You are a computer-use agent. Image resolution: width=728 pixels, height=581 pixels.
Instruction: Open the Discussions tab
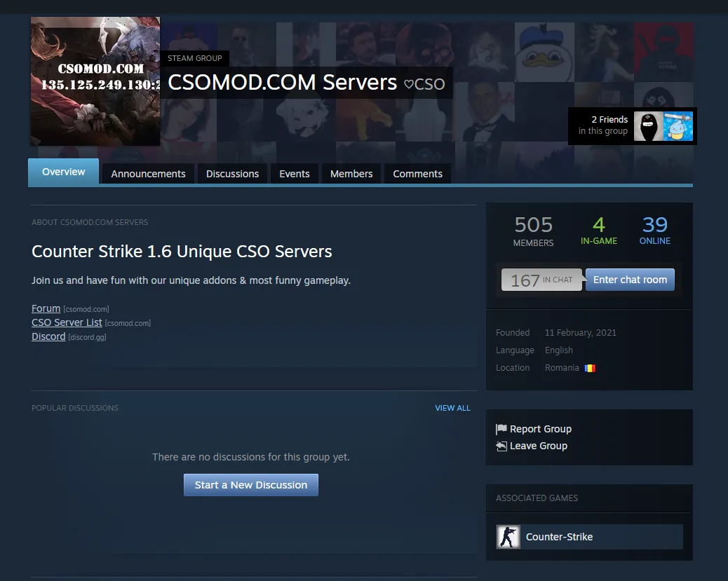coord(232,174)
